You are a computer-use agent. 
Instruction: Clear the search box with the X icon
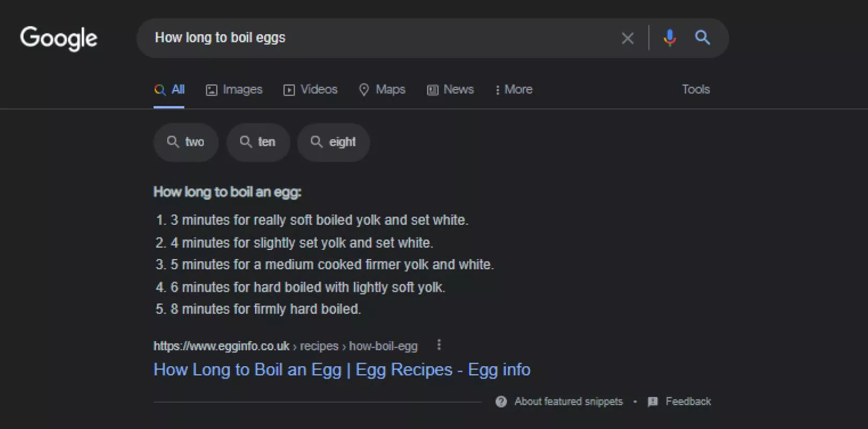coord(627,38)
